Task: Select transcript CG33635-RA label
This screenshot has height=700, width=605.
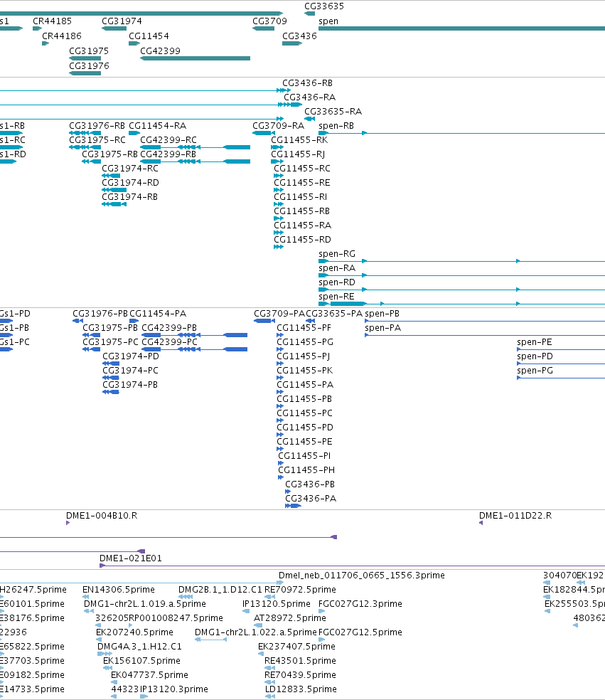Action: [333, 112]
